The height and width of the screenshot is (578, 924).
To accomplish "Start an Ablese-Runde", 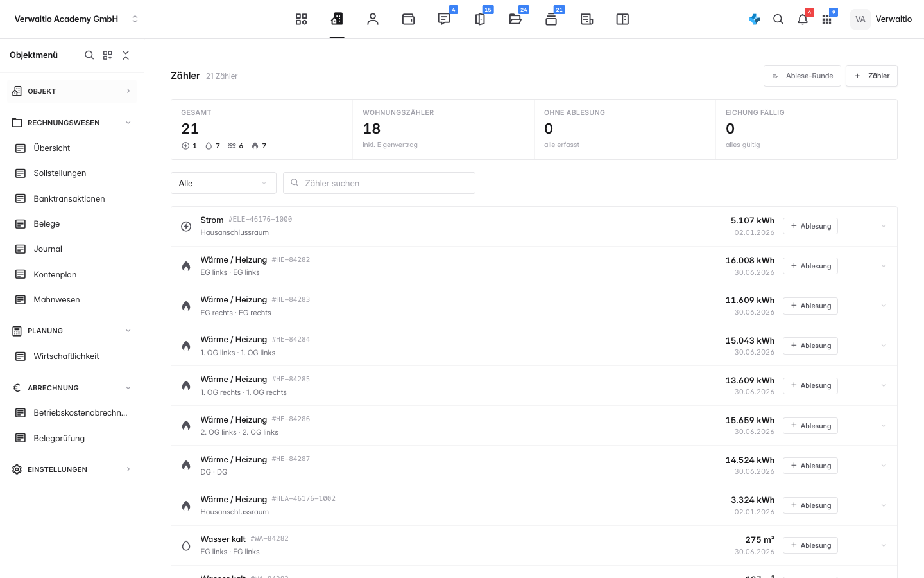I will pos(802,76).
